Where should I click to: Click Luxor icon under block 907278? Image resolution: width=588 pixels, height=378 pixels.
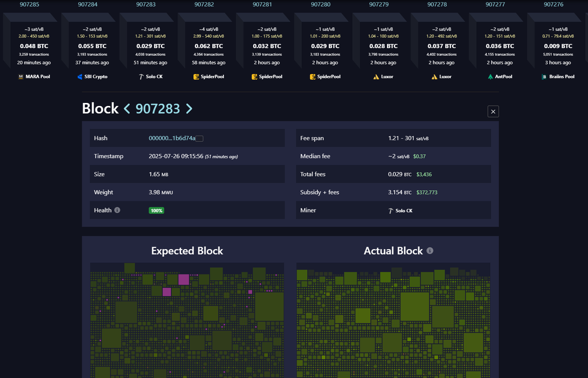[x=435, y=77]
